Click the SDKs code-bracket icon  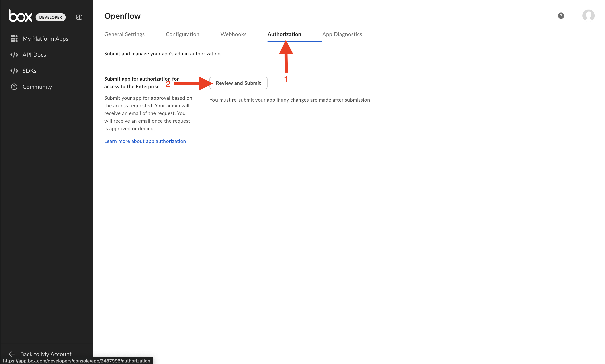point(14,71)
